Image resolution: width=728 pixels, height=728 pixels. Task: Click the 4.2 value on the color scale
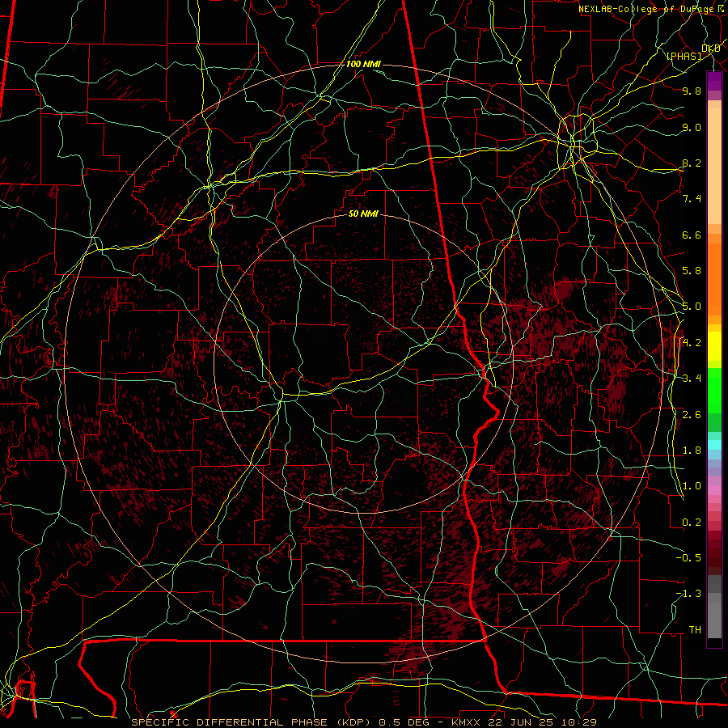tap(692, 343)
